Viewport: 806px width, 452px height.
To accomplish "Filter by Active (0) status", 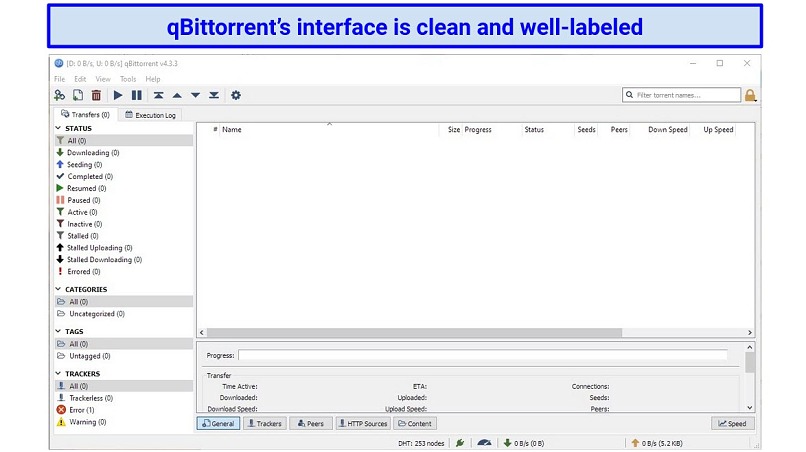I will click(x=124, y=212).
